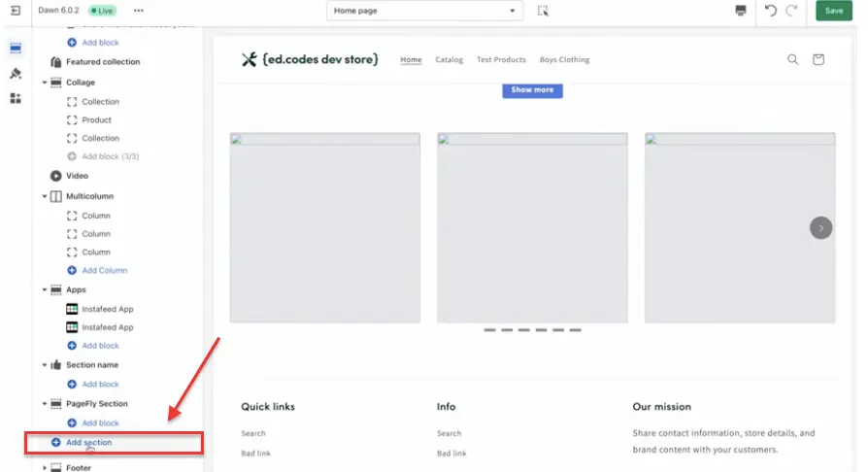868x472 pixels.
Task: Click the exit editor icon
Action: (16, 11)
